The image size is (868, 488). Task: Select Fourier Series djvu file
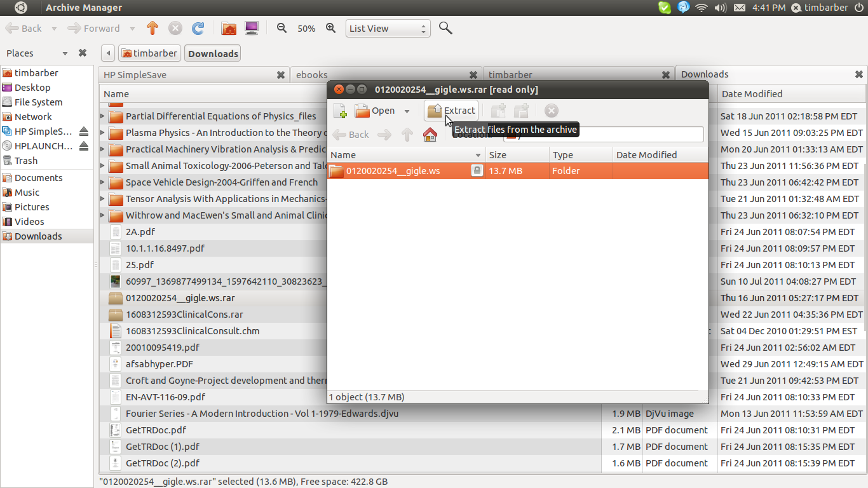click(x=262, y=414)
